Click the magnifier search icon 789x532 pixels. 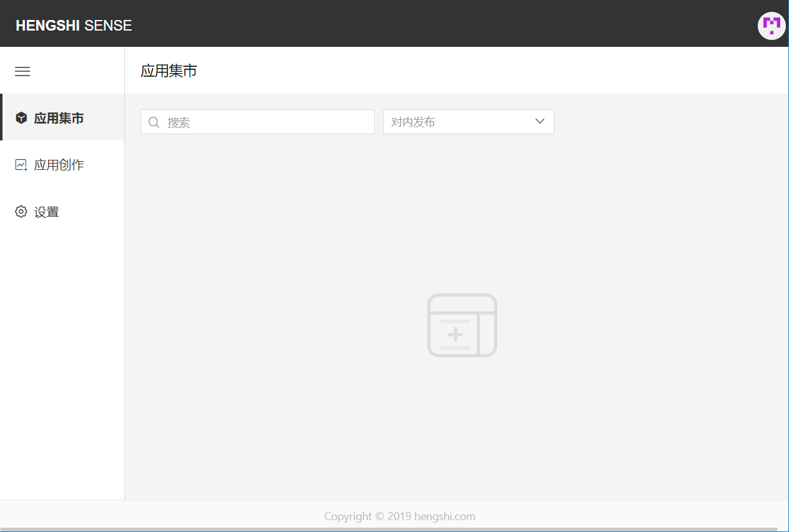tap(154, 122)
